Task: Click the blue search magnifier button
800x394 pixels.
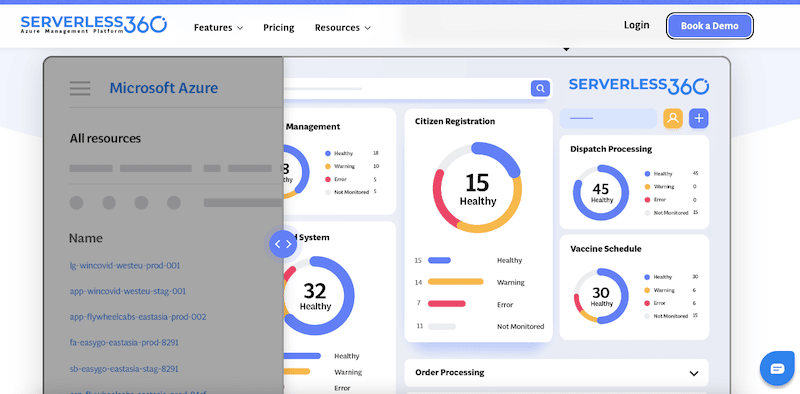Action: 540,88
